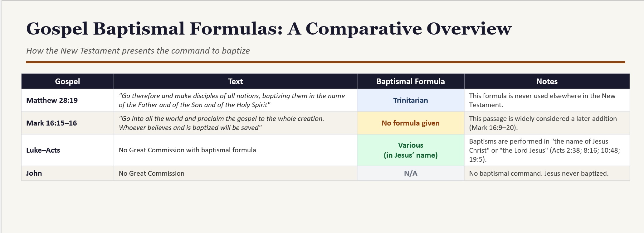This screenshot has width=644, height=233.
Task: Click the blue "Trinitarian" formula cell
Action: click(x=411, y=100)
